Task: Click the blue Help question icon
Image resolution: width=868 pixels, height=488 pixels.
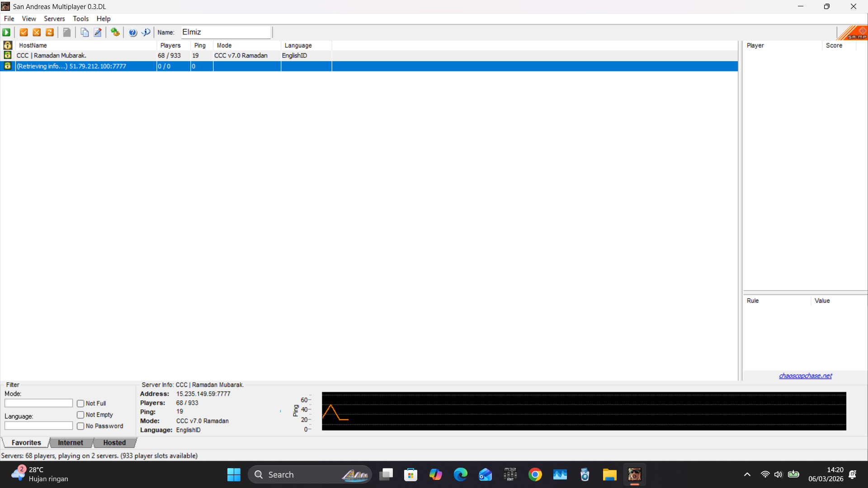Action: 133,32
